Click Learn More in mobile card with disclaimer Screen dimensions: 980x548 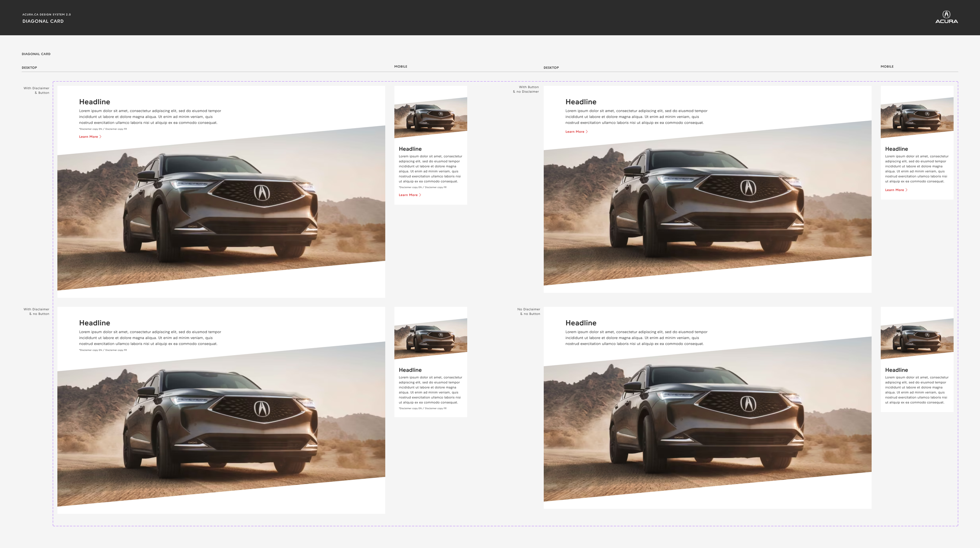click(410, 195)
